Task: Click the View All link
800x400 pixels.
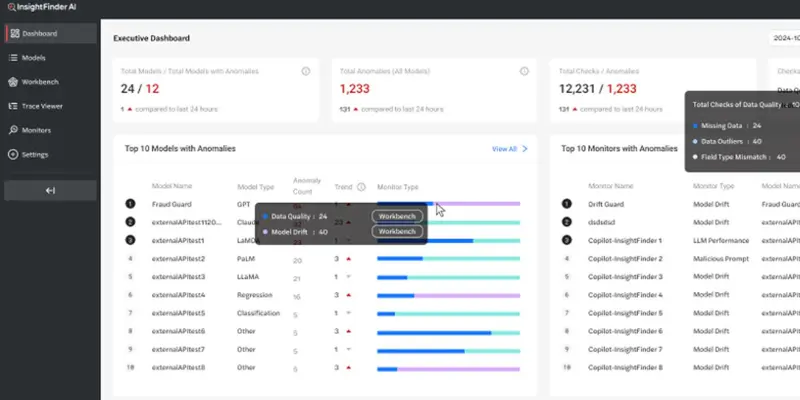Action: click(504, 149)
